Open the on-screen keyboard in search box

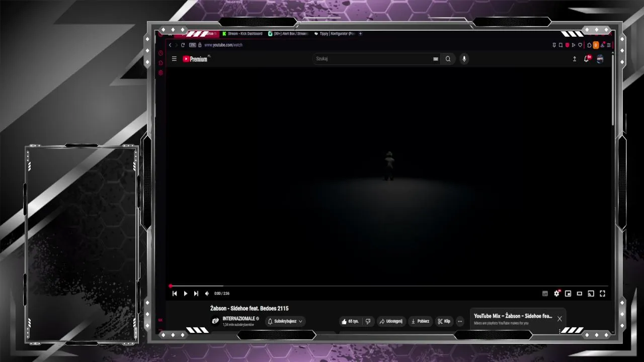tap(436, 59)
